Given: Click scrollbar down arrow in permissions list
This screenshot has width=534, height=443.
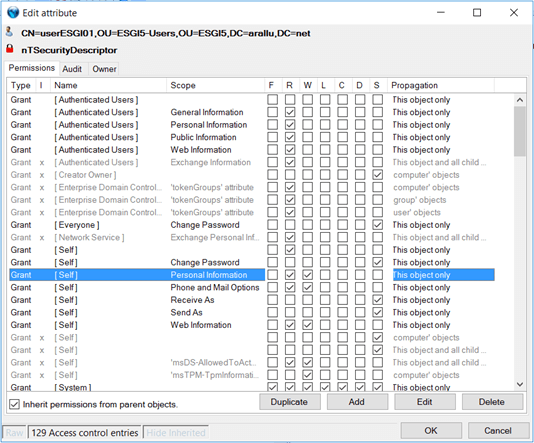Looking at the screenshot, I should click(520, 384).
